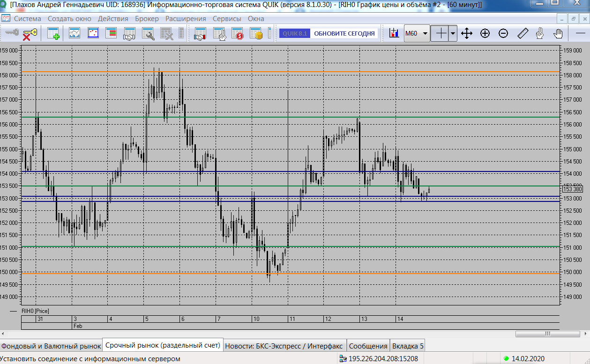The width and height of the screenshot is (590, 364).
Task: Click the key with red X disconnect icon
Action: coord(29,34)
